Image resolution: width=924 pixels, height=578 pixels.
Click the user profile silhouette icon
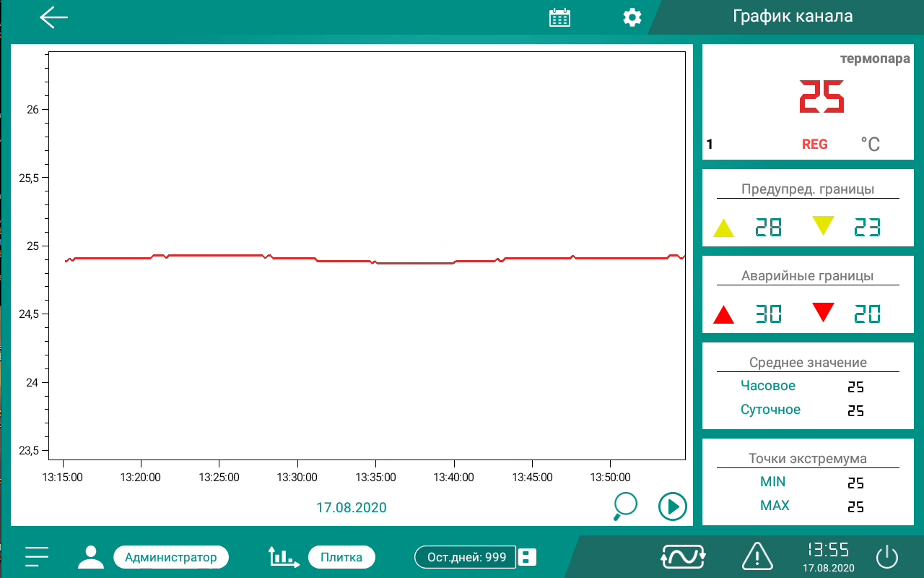pos(91,557)
